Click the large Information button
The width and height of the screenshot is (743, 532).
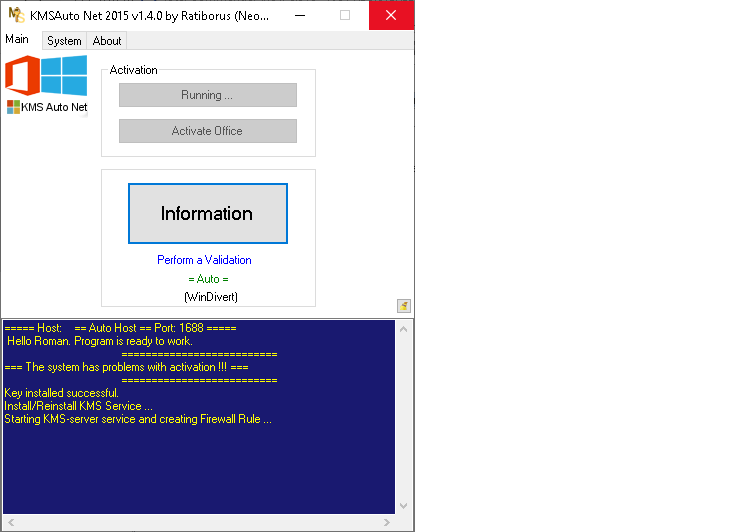pyautogui.click(x=208, y=214)
